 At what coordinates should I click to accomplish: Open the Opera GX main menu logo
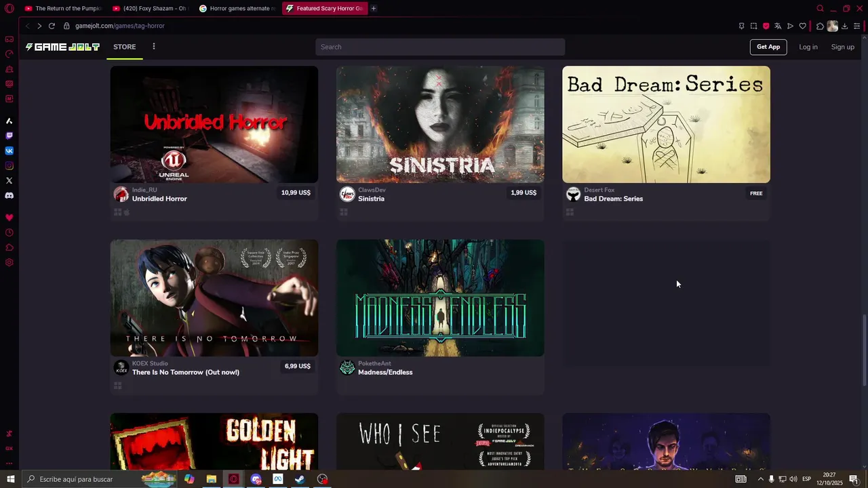click(x=9, y=8)
